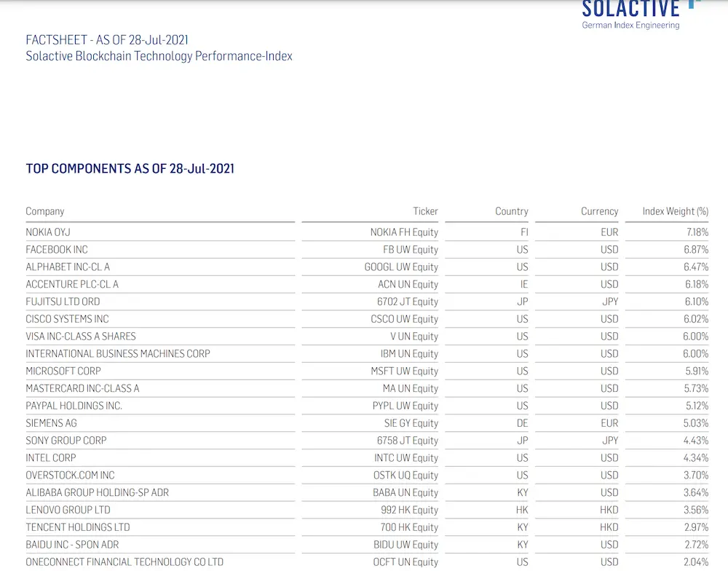The width and height of the screenshot is (728, 571).
Task: Select the ALPHABET INC-CL A row
Action: click(367, 267)
